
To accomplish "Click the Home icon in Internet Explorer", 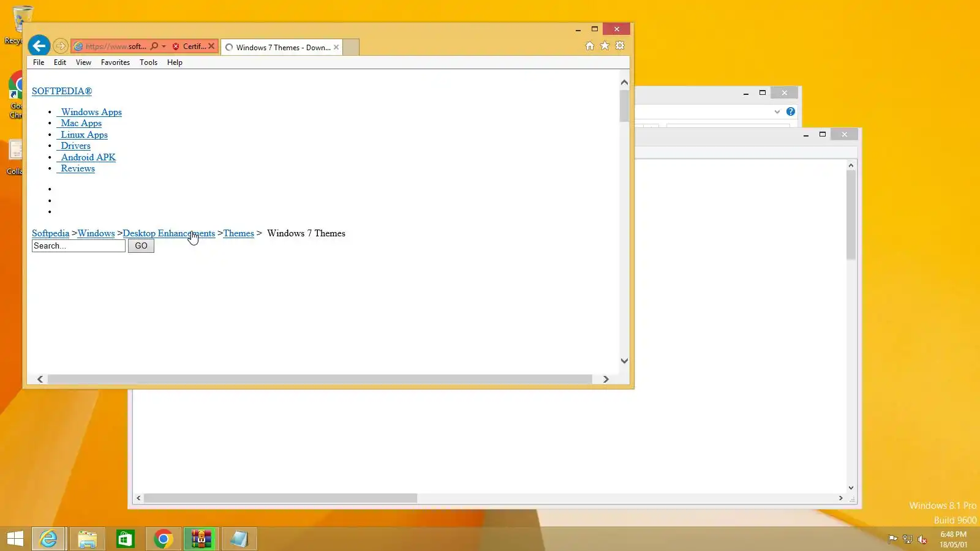I will coord(589,46).
